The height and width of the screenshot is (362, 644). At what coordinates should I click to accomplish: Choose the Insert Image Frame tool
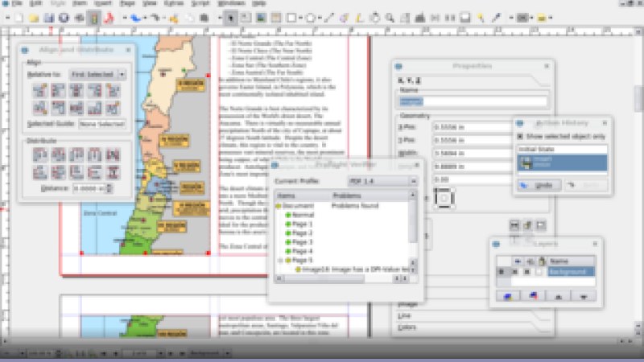[260, 18]
